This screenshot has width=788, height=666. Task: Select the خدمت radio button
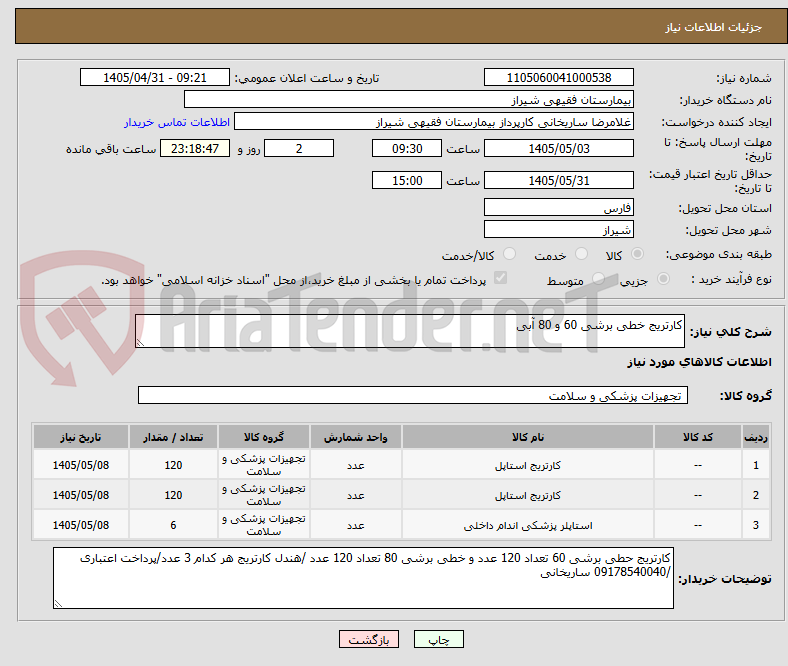coord(581,254)
